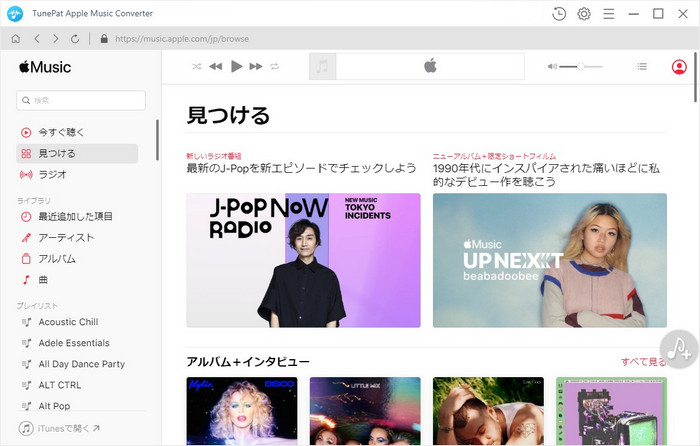Open the playback queue list icon

[x=642, y=66]
